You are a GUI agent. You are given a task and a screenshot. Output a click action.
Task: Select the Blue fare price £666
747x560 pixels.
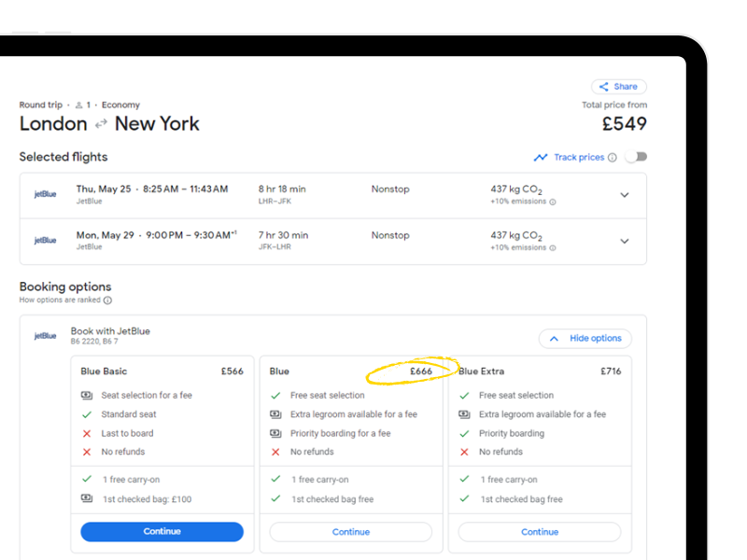pos(421,371)
